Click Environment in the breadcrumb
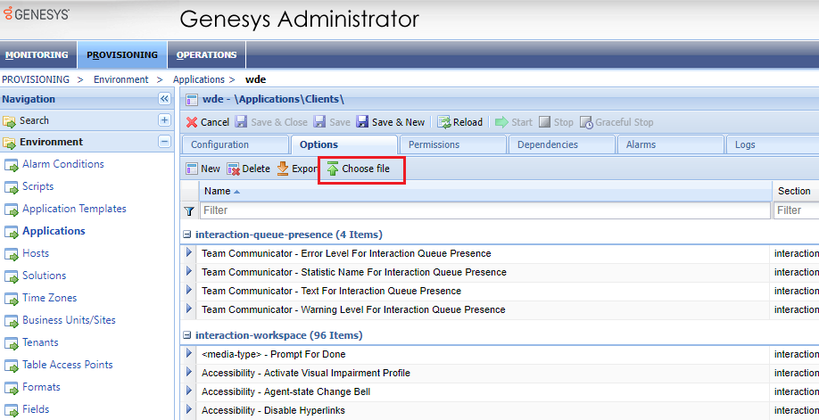Viewport: 819px width, 420px height. tap(121, 79)
